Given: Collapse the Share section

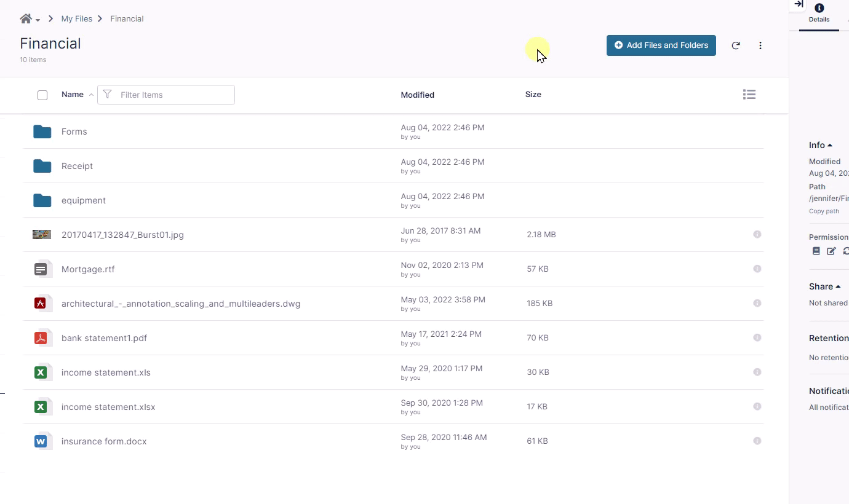Looking at the screenshot, I should tap(824, 286).
